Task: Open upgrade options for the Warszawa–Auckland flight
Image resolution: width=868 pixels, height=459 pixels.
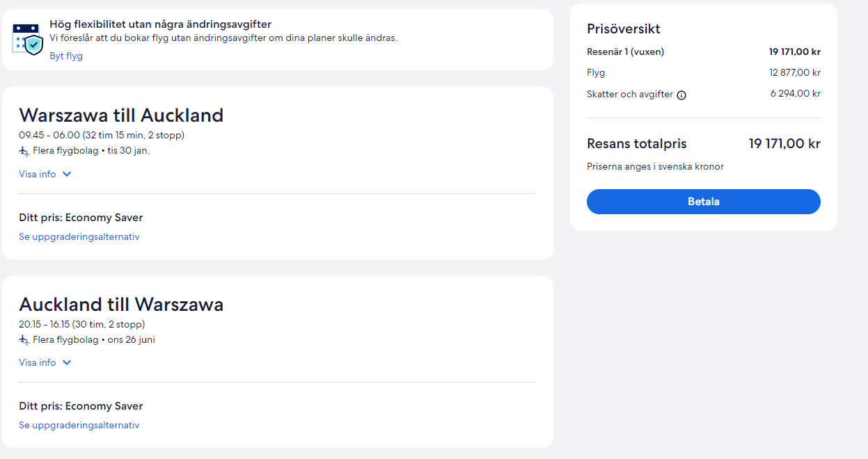Action: 79,237
